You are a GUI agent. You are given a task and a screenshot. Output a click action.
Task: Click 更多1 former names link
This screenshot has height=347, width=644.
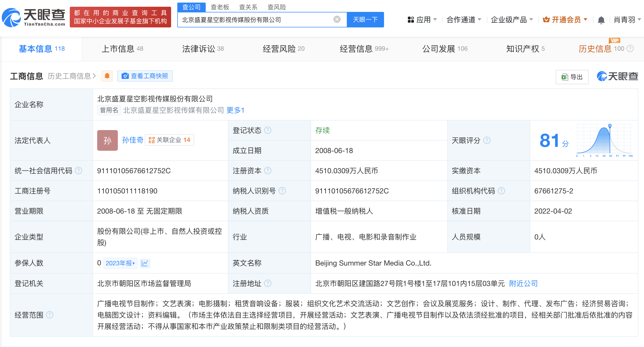[x=235, y=110]
